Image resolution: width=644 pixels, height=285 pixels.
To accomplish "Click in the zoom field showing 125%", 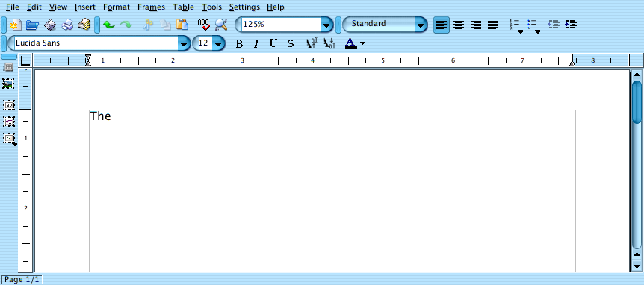I will [x=280, y=25].
